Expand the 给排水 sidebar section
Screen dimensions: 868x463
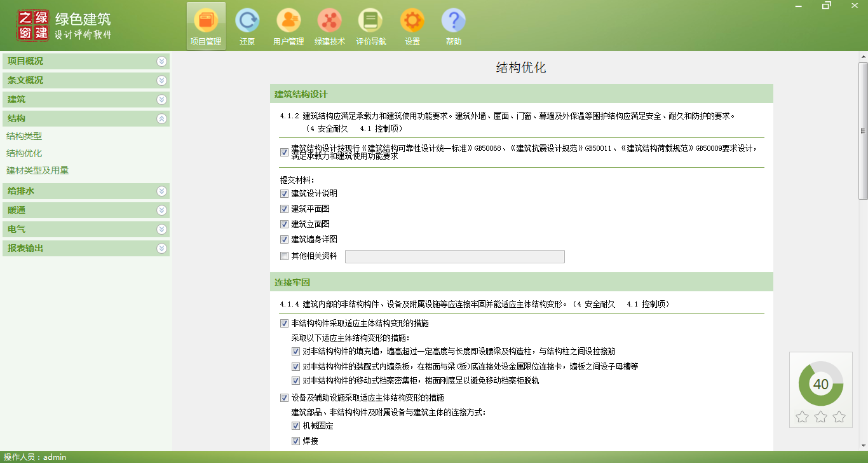coord(86,191)
